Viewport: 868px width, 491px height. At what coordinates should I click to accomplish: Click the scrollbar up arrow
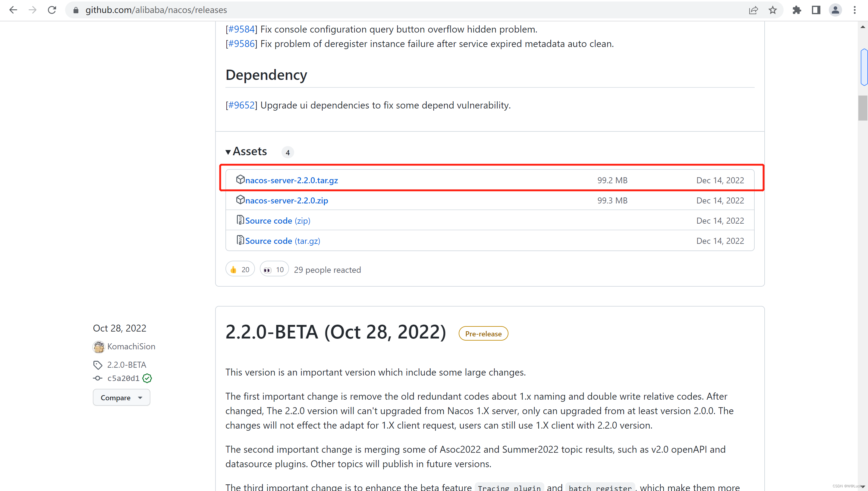tap(863, 27)
